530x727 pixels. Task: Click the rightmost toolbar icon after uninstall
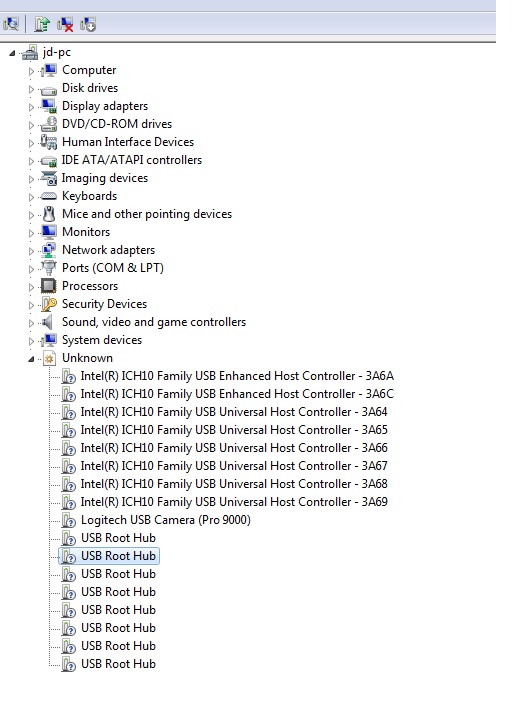(88, 24)
